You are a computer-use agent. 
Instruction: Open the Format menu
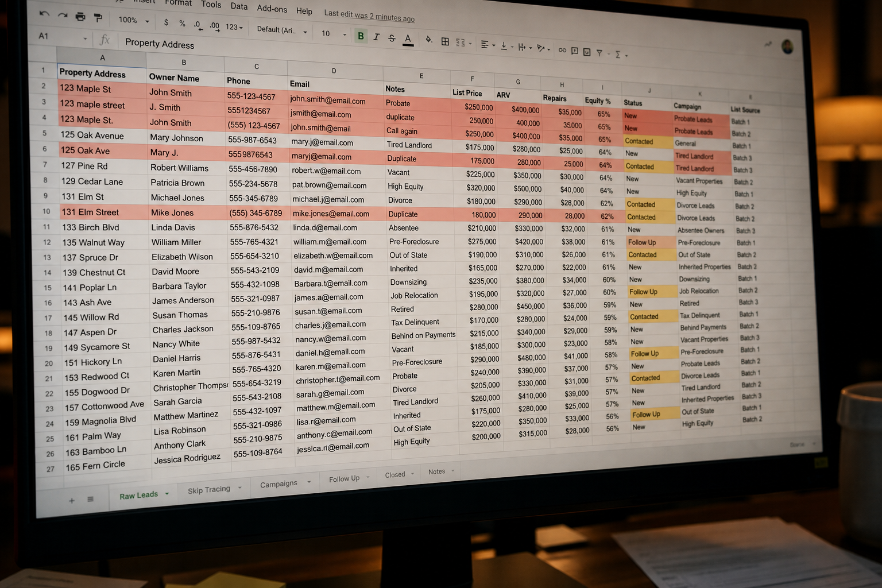click(x=178, y=3)
